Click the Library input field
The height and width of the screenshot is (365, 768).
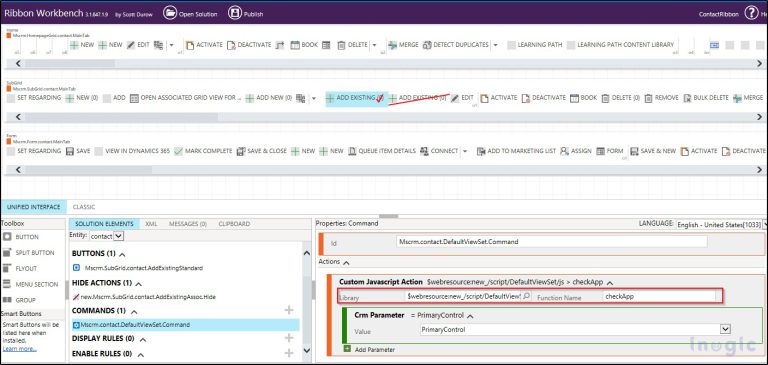tap(462, 296)
